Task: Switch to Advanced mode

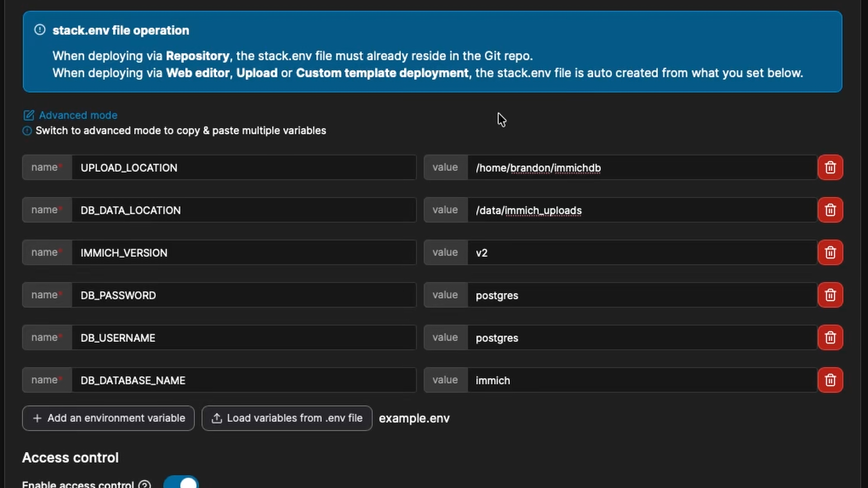Action: click(x=78, y=115)
